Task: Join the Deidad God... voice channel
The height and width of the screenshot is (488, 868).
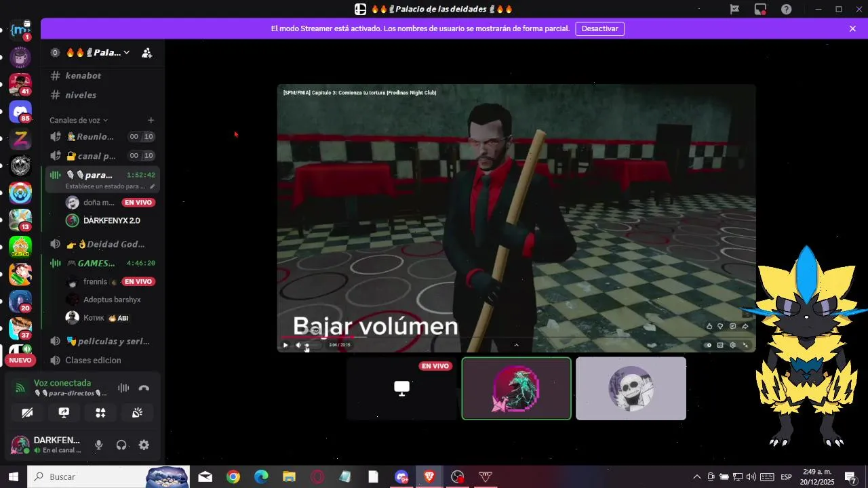Action: (102, 244)
